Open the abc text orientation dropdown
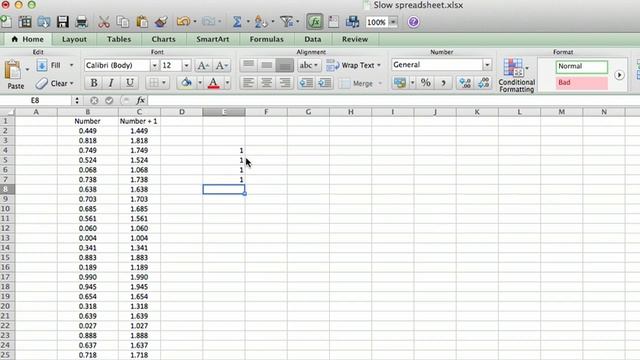The height and width of the screenshot is (360, 640). coord(309,65)
